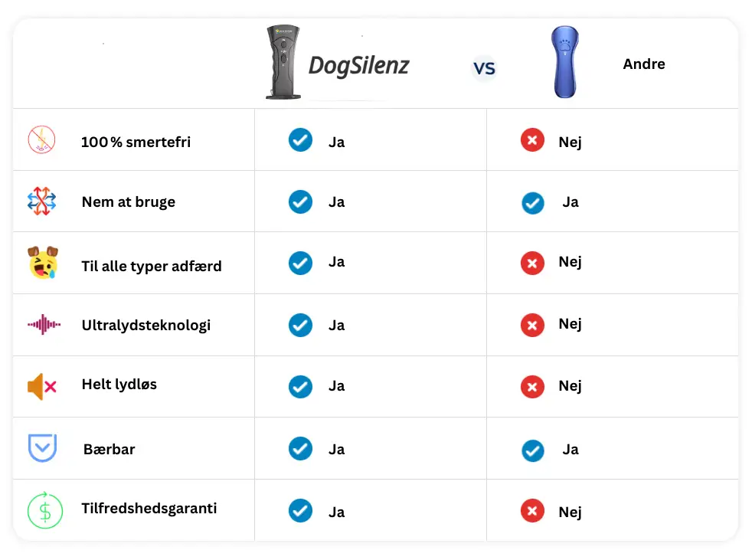
Task: Click Andre blue checkmark for Nem at bruge
Action: coord(533,203)
